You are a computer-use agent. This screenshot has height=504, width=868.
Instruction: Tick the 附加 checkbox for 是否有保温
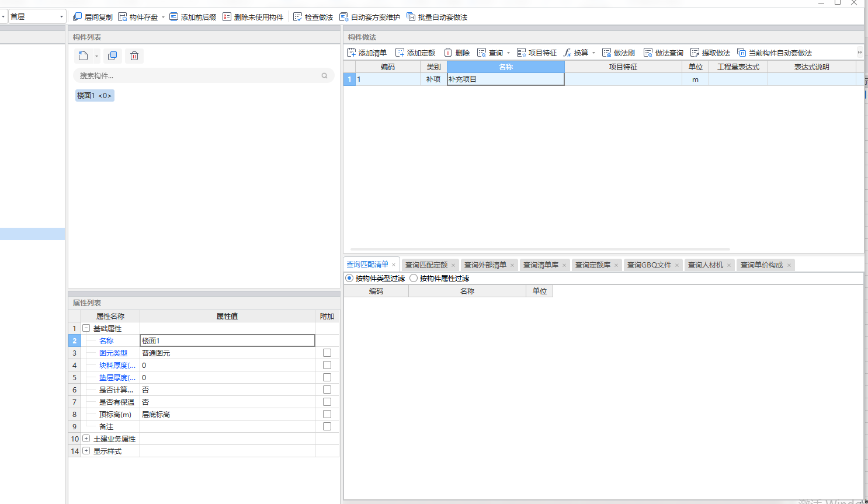pyautogui.click(x=327, y=402)
